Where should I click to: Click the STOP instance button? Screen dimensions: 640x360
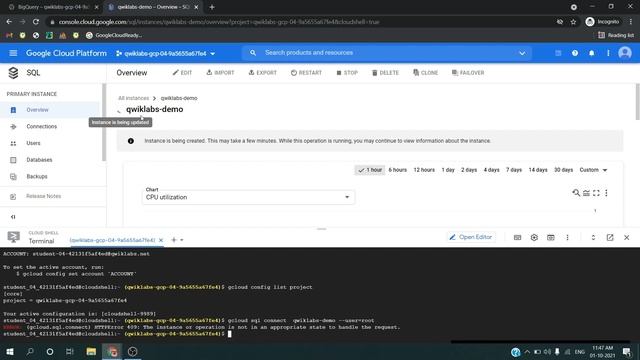tap(347, 73)
